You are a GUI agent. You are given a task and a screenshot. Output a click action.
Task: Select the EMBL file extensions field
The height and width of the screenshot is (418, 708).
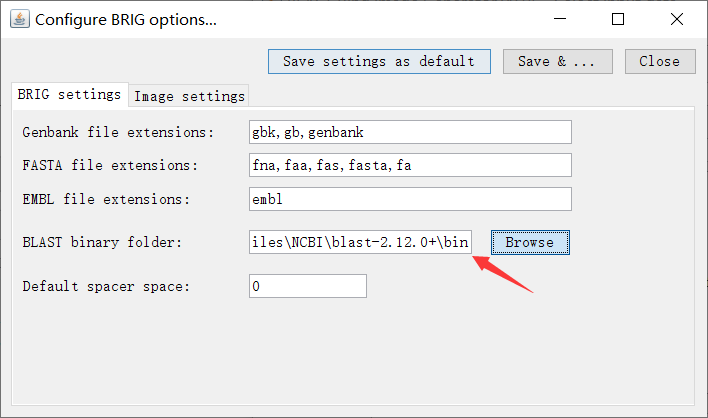[x=410, y=199]
